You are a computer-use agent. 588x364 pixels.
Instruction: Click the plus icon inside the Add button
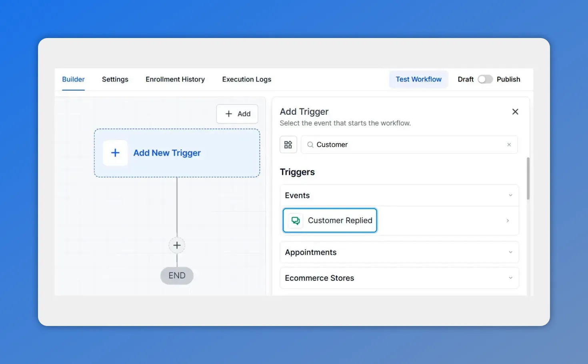228,114
